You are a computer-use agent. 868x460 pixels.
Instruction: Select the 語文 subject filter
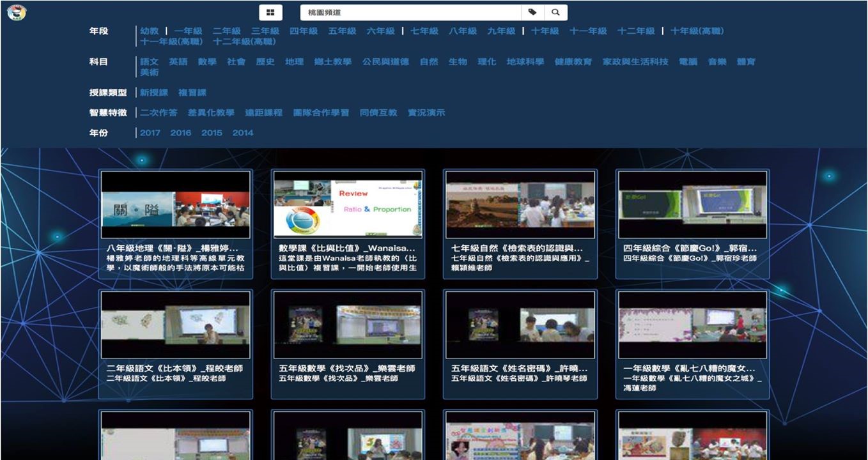[150, 62]
